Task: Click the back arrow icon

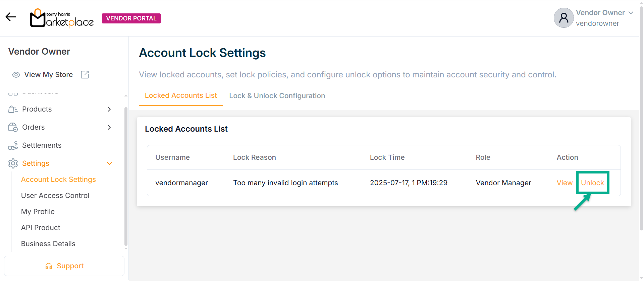Action: pos(11,17)
